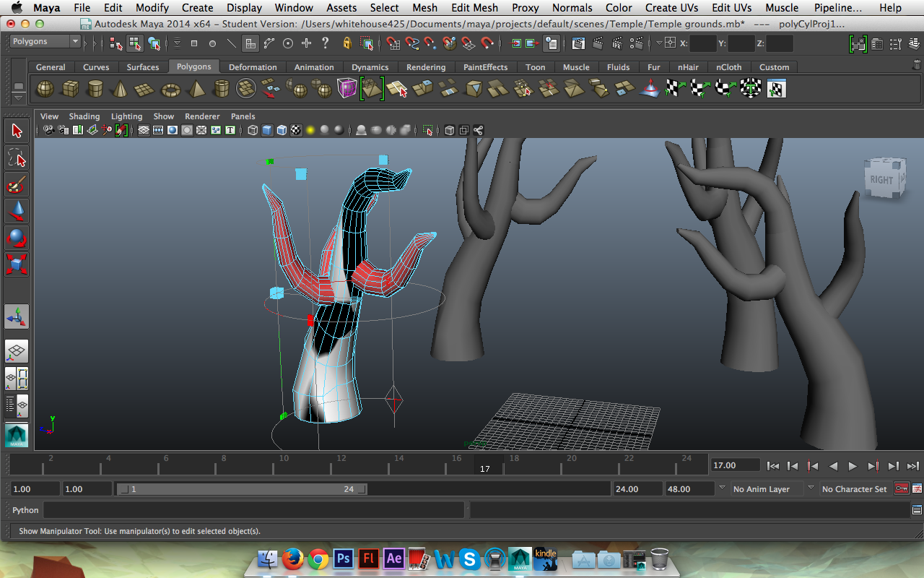Choose the Lasso select tool
924x578 pixels.
[17, 158]
